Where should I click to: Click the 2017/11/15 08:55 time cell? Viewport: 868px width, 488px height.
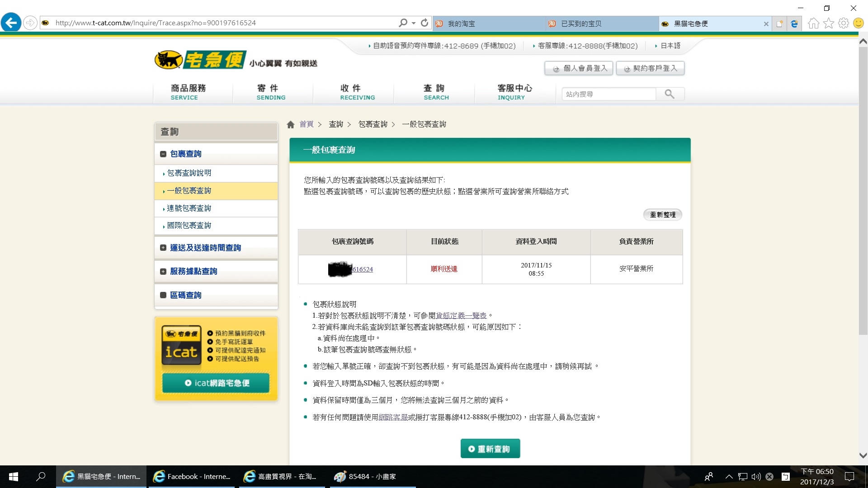tap(536, 269)
